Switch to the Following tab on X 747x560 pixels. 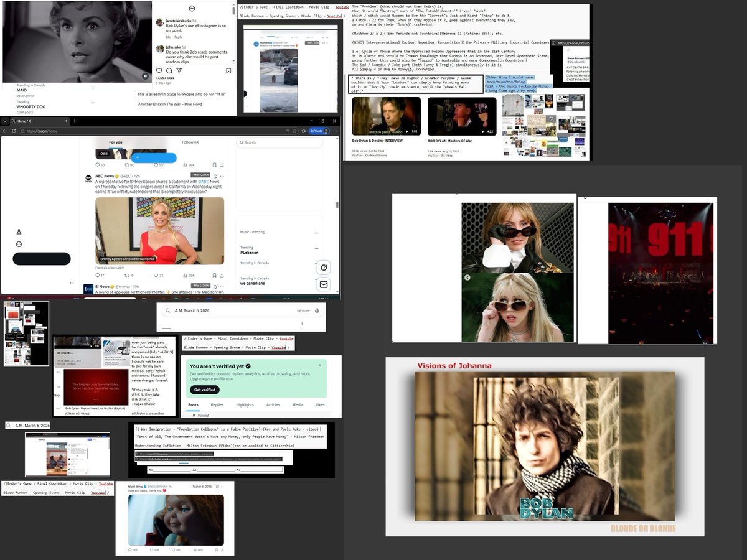190,142
